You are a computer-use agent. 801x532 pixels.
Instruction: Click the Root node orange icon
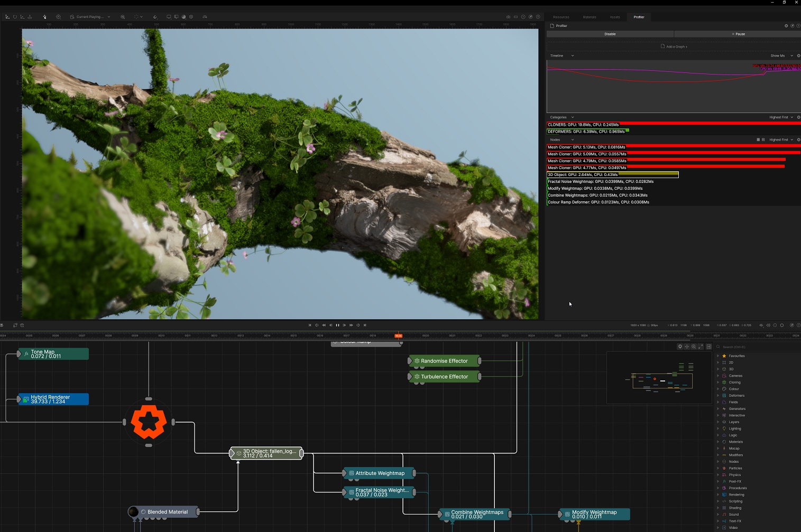click(149, 422)
